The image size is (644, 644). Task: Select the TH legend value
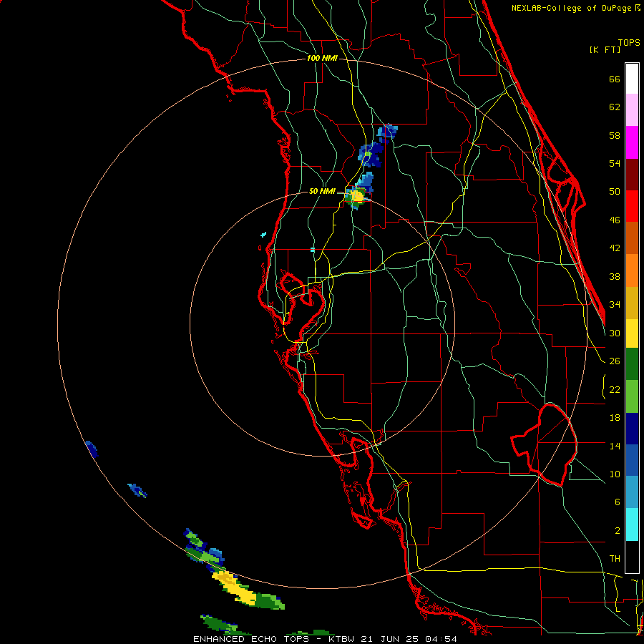[615, 559]
